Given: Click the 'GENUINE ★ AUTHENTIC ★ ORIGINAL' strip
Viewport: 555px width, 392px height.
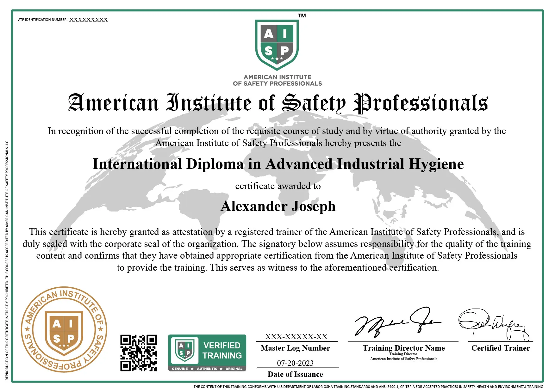Looking at the screenshot, I should (x=207, y=369).
